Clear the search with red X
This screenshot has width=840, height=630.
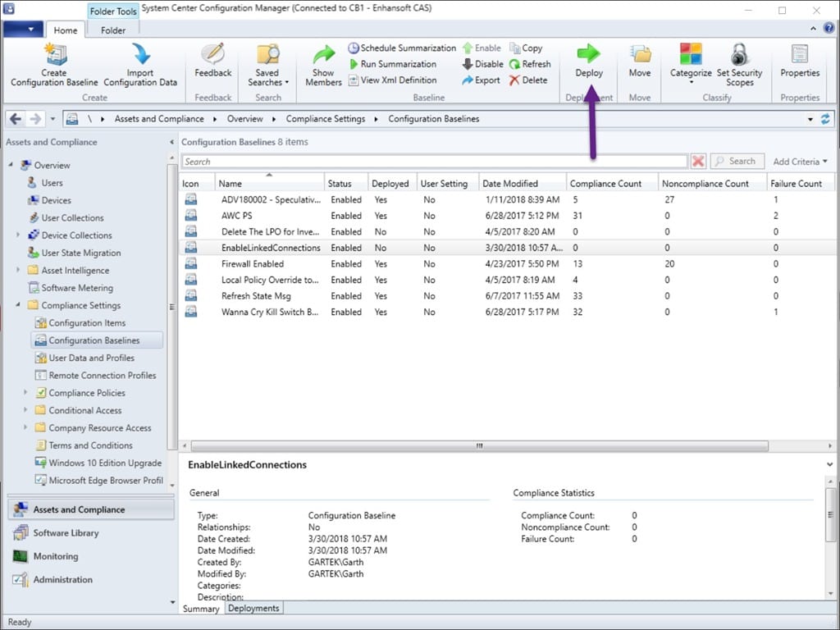(x=698, y=162)
